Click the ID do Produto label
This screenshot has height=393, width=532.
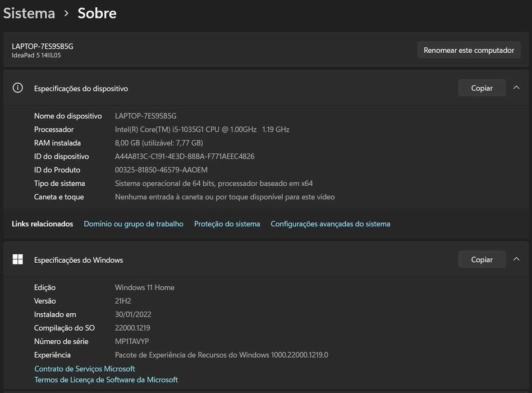[x=57, y=170]
